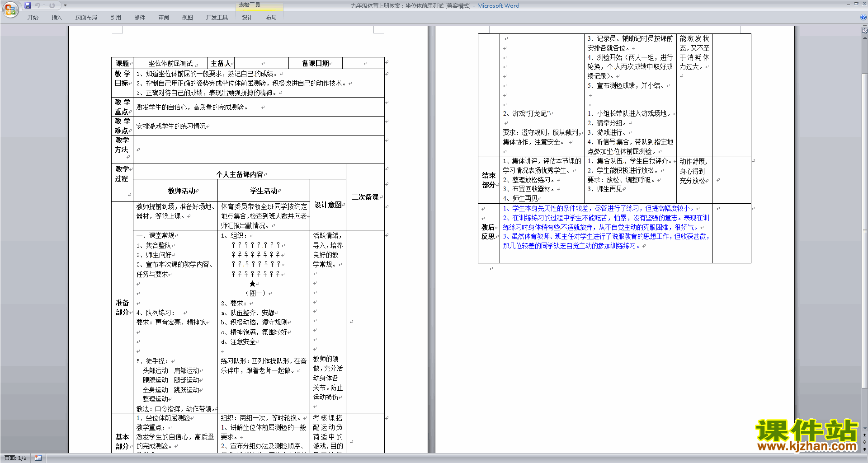Click text 安排游戏学生的练习情况

click(x=171, y=126)
